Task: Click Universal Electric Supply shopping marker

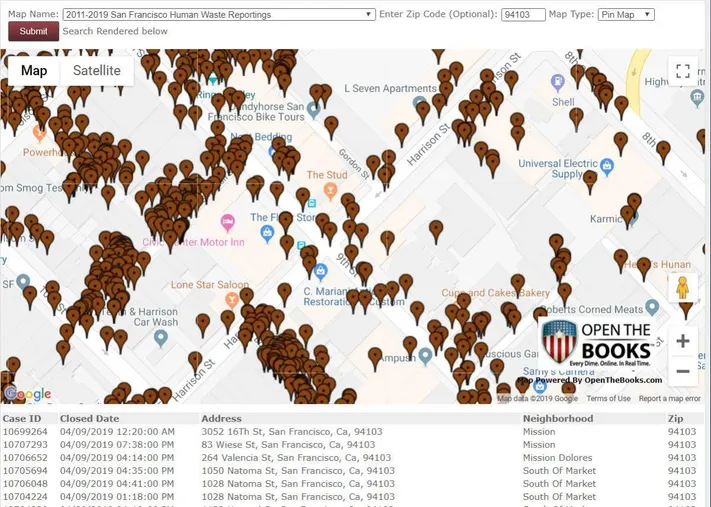Action: pyautogui.click(x=607, y=166)
